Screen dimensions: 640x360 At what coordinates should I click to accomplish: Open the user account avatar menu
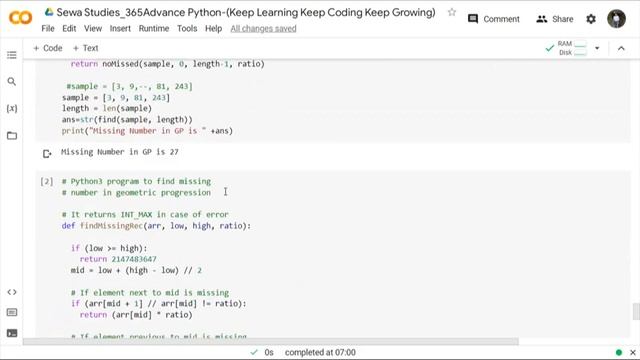(616, 19)
